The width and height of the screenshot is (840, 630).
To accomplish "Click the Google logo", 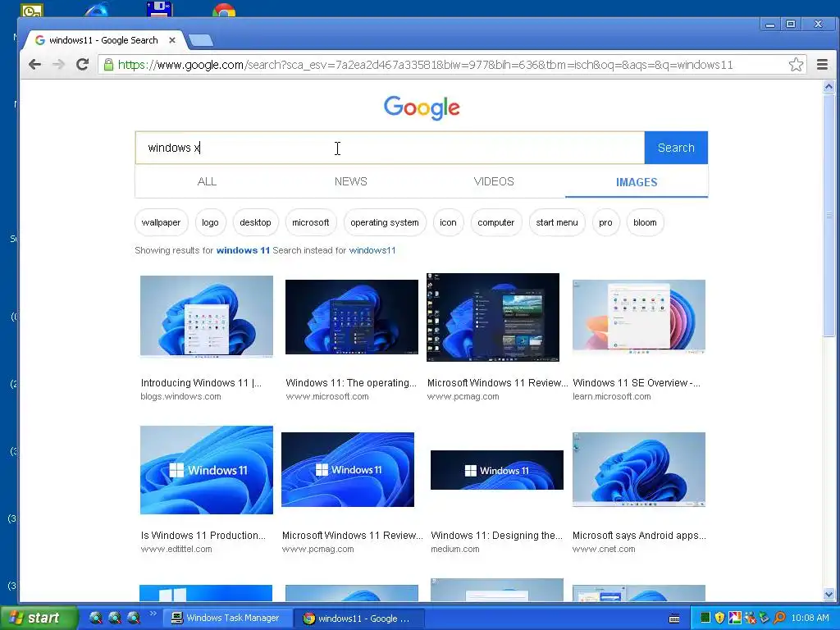I will (x=422, y=107).
